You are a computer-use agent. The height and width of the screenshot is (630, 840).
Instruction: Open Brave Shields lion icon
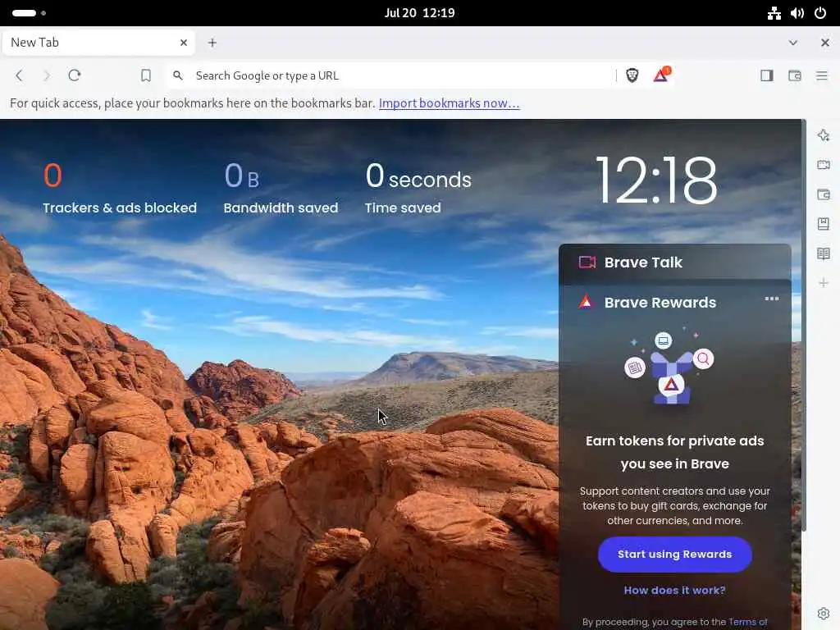(632, 75)
